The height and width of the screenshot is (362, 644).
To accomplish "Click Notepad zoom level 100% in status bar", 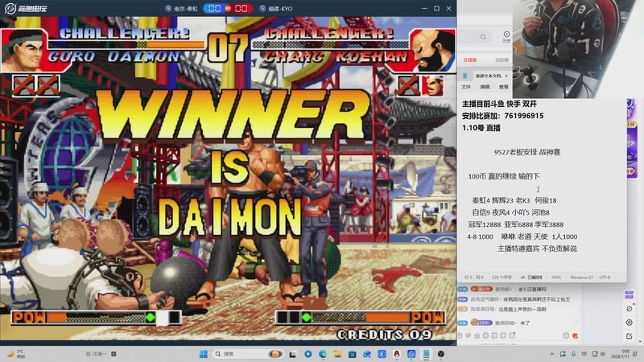I will click(555, 278).
